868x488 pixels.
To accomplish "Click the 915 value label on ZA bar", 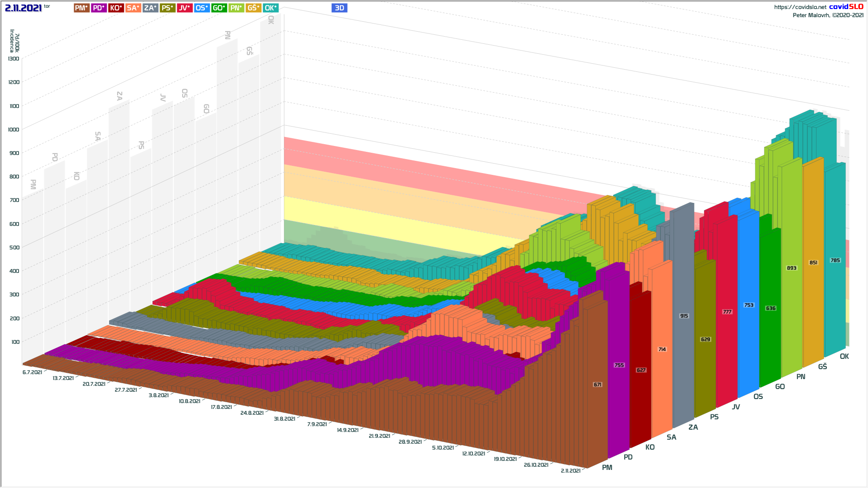I will [x=684, y=316].
